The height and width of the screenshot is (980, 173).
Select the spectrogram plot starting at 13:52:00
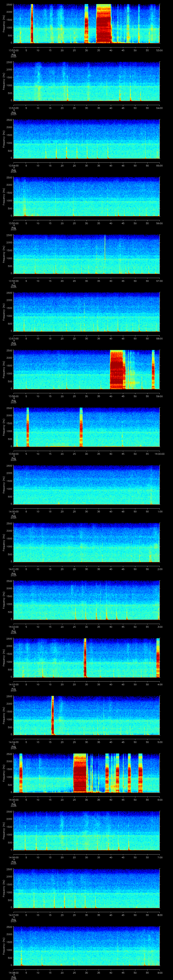(87, 24)
